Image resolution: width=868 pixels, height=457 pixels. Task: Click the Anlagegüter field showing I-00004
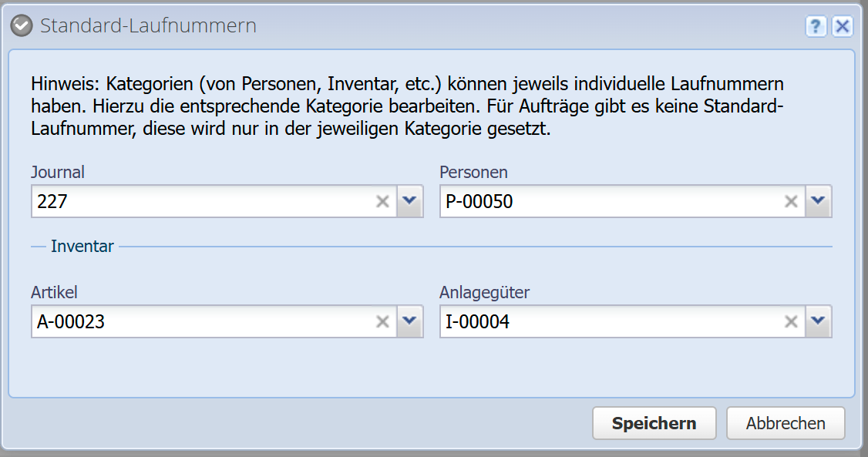[609, 322]
